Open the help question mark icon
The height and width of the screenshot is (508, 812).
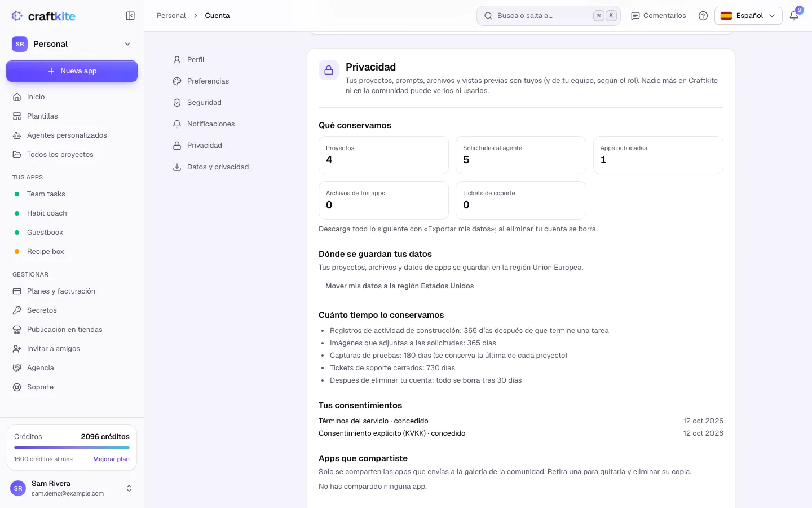703,16
